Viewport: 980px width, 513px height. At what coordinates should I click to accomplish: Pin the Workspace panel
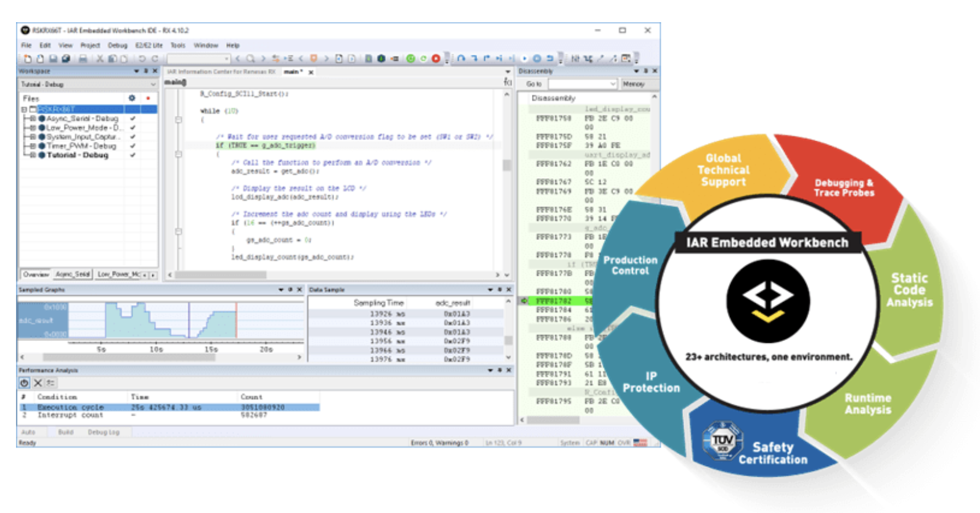pyautogui.click(x=146, y=72)
